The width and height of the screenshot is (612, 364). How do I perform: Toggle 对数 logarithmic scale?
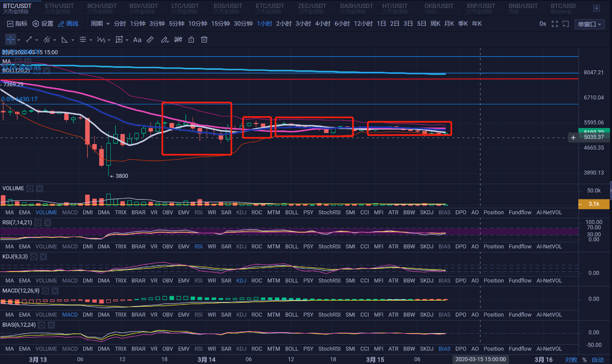(571, 360)
